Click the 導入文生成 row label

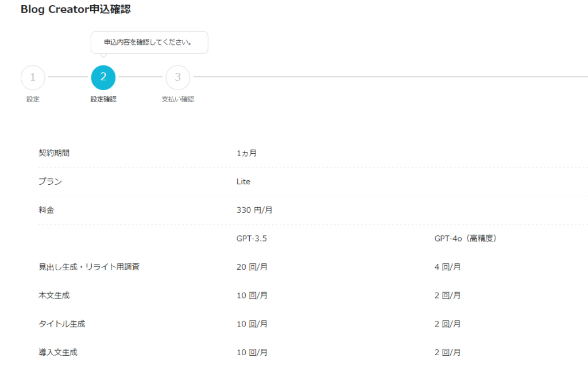pyautogui.click(x=58, y=352)
